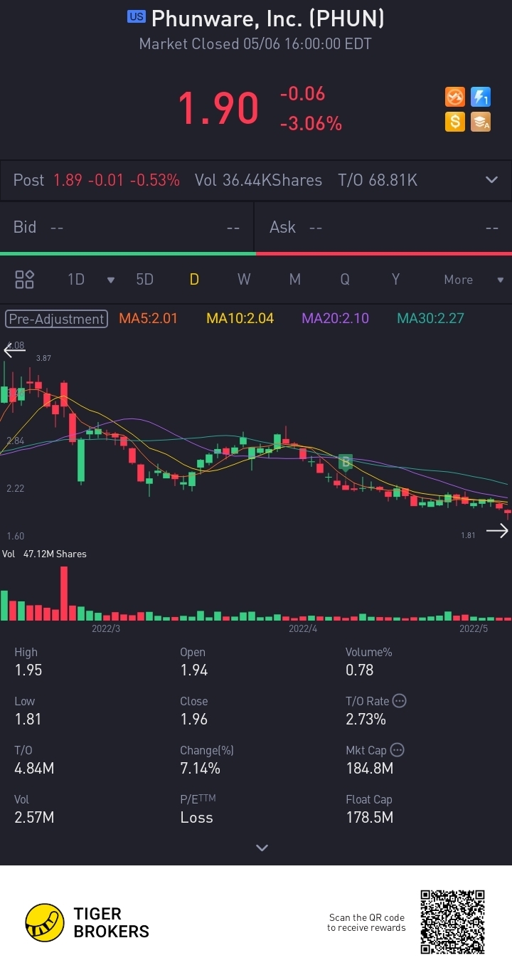Tap Vol 36.44KShares in post-market row
The width and height of the screenshot is (512, 980).
click(258, 180)
